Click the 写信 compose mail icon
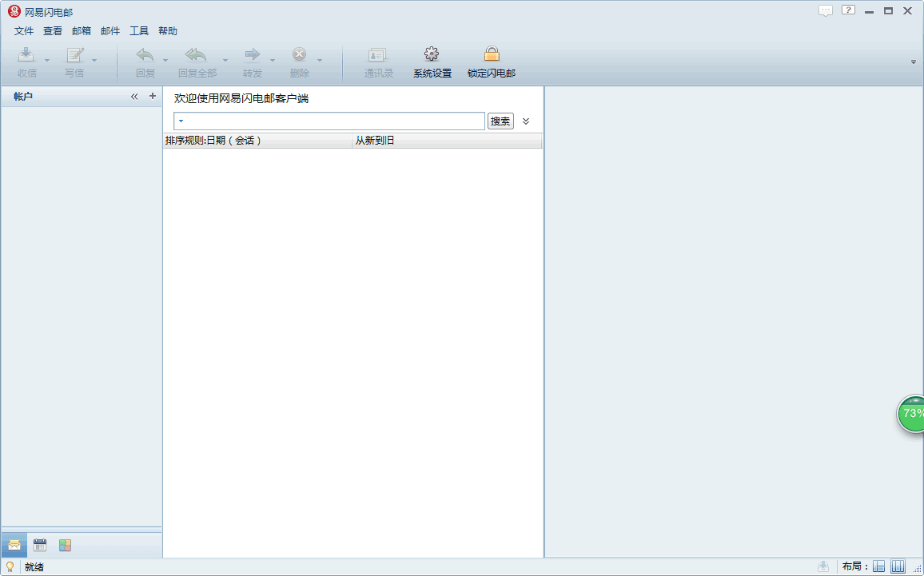924x576 pixels. coord(74,55)
